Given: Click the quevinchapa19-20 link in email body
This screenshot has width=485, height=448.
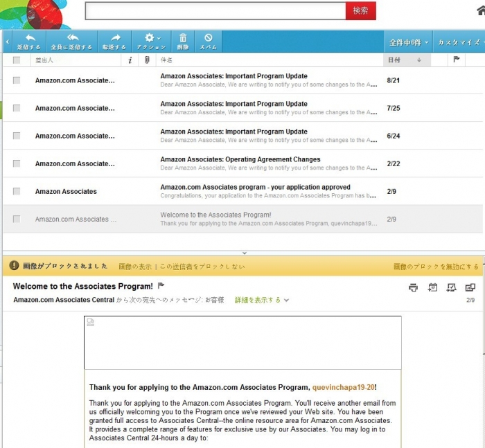Looking at the screenshot, I should pos(344,387).
